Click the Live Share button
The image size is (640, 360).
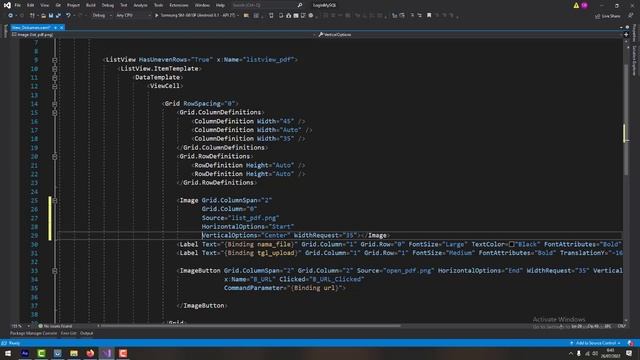[608, 16]
